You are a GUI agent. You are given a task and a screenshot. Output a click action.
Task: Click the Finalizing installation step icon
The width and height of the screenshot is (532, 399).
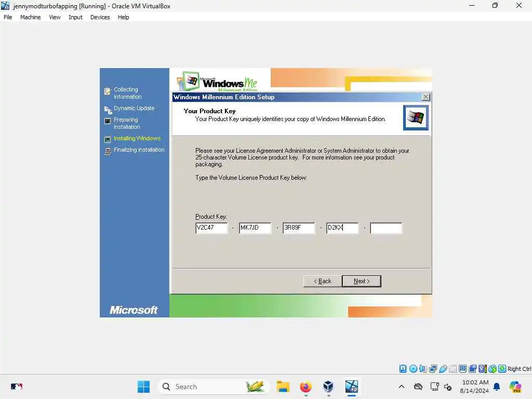tap(108, 151)
